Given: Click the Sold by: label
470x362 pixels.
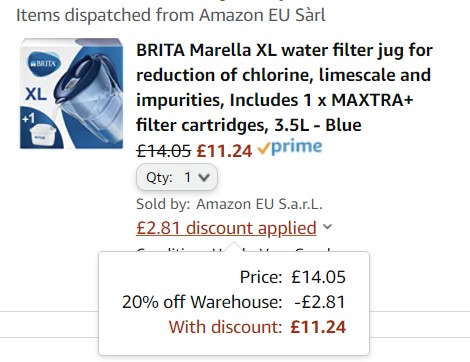Looking at the screenshot, I should (x=163, y=204).
